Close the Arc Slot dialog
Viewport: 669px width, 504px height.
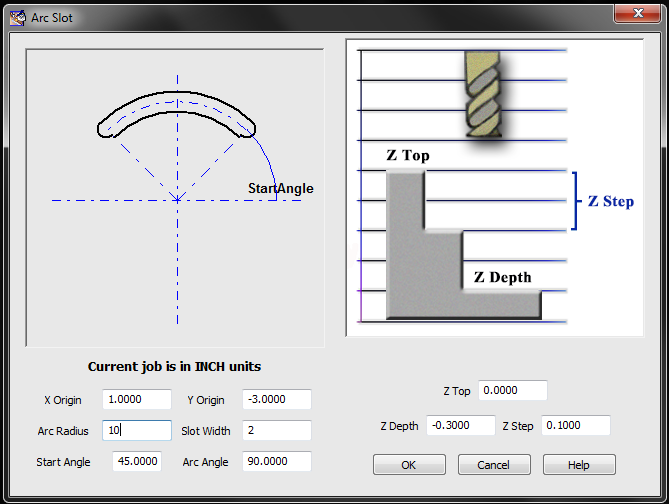637,14
